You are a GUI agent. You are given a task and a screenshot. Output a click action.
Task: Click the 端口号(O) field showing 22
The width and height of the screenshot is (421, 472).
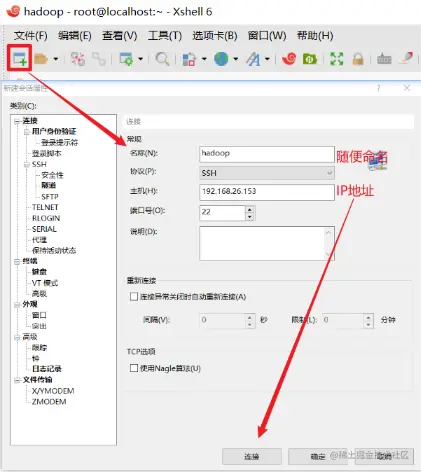pos(222,213)
